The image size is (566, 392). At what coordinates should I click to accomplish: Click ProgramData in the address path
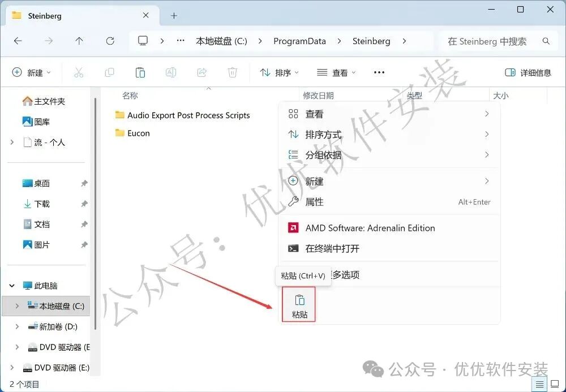point(299,41)
